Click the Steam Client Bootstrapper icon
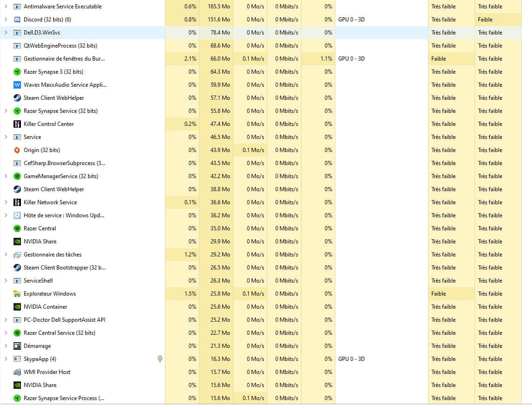 (x=17, y=268)
